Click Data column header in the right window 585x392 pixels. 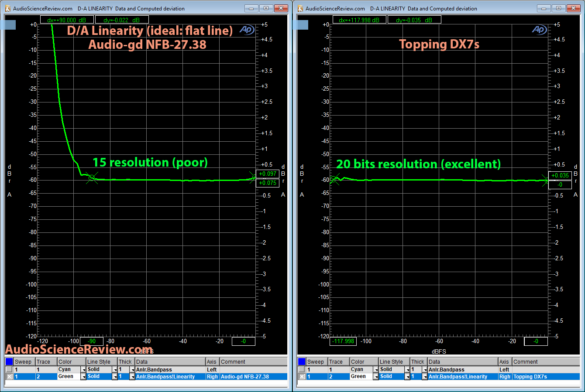[x=463, y=361]
